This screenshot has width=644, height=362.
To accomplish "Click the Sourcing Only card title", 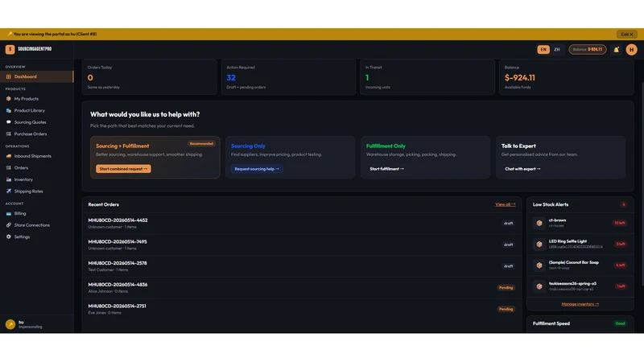I will [x=248, y=146].
